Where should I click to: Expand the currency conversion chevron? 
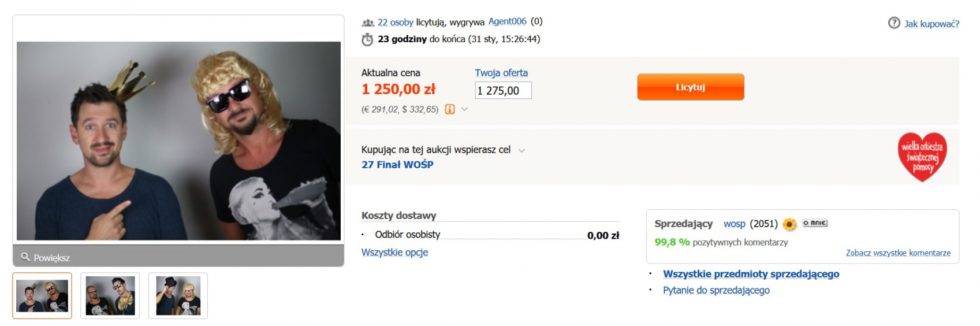pos(464,109)
